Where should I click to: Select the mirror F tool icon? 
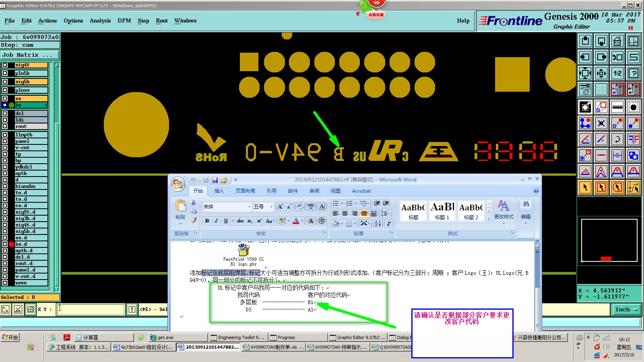(x=633, y=139)
